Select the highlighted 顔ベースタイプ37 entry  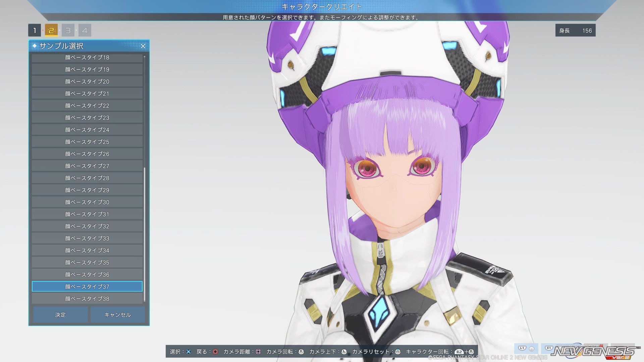point(87,287)
